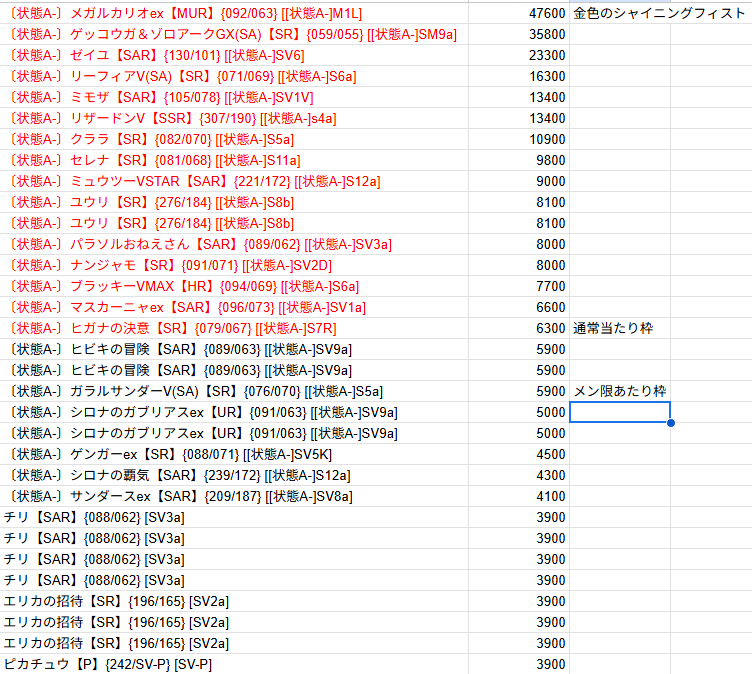This screenshot has width=752, height=674.
Task: Select the メガルカリオex【MUR】 card cell
Action: [190, 13]
